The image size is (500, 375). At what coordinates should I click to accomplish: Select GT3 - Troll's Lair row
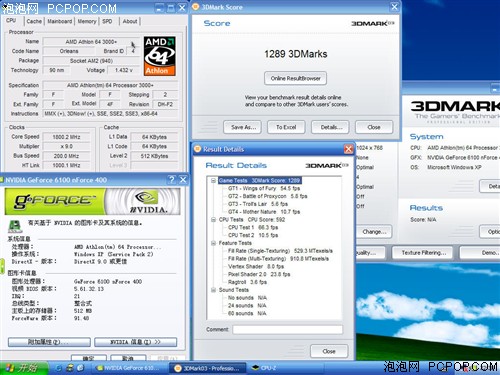258,204
